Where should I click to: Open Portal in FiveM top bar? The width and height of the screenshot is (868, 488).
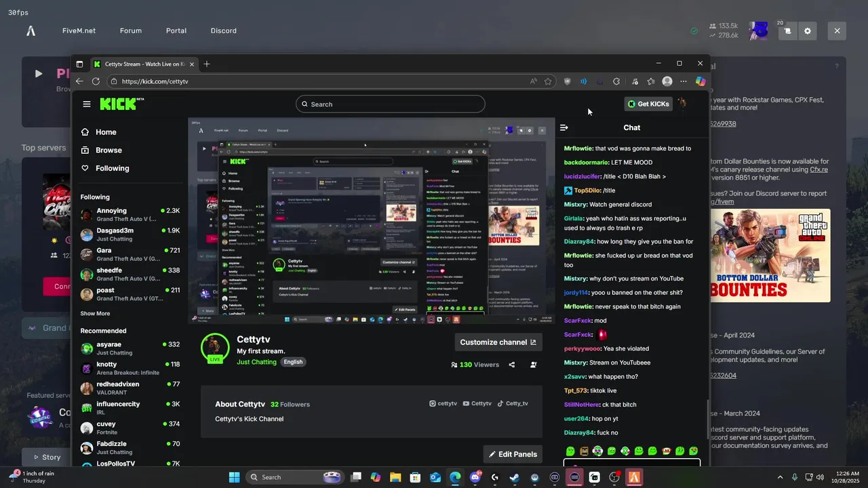click(176, 30)
